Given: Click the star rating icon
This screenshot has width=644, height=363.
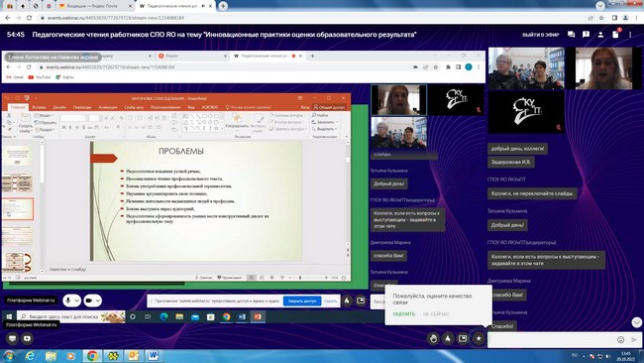Looking at the screenshot, I should tap(479, 338).
